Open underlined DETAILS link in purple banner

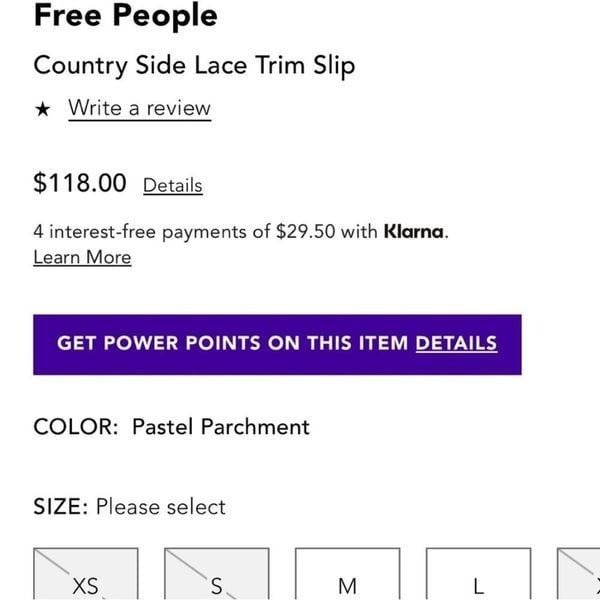pyautogui.click(x=456, y=343)
